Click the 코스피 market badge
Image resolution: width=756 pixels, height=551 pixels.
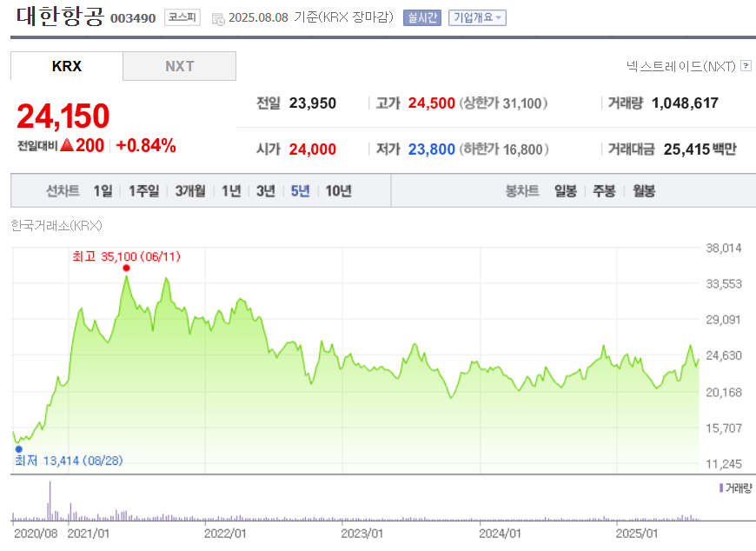[182, 17]
